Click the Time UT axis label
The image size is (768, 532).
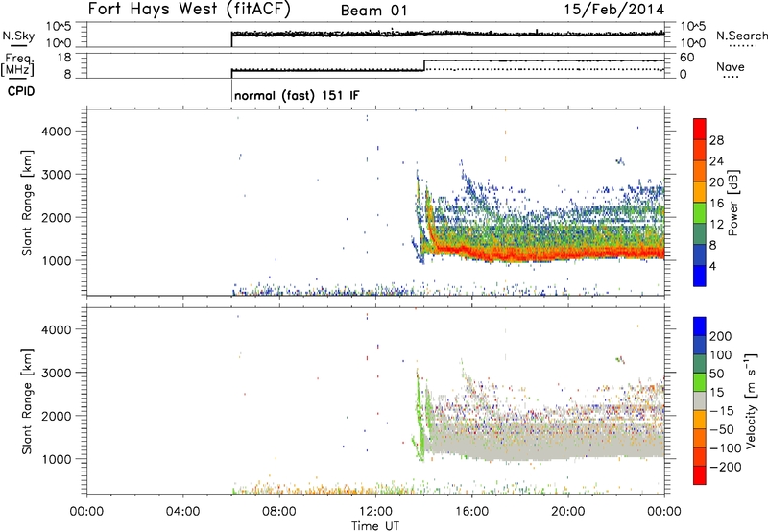pyautogui.click(x=375, y=526)
